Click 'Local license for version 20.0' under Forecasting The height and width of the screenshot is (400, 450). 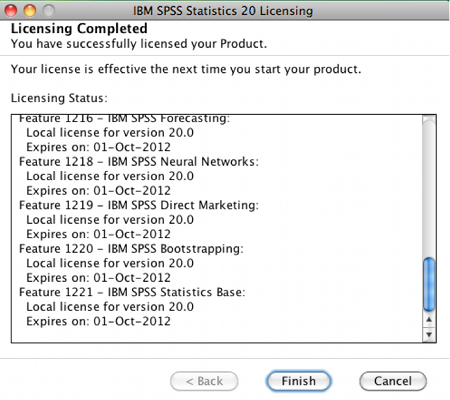(x=110, y=133)
